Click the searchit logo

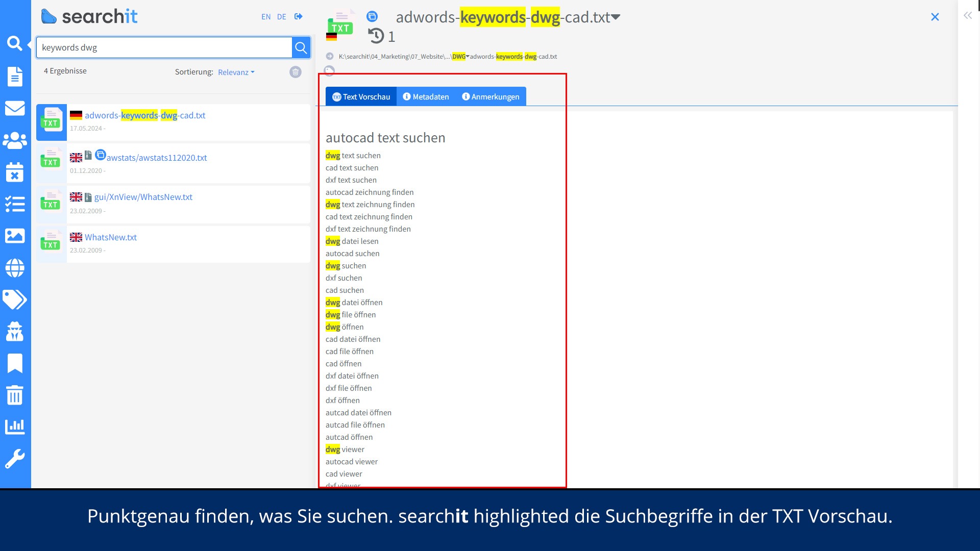click(89, 16)
